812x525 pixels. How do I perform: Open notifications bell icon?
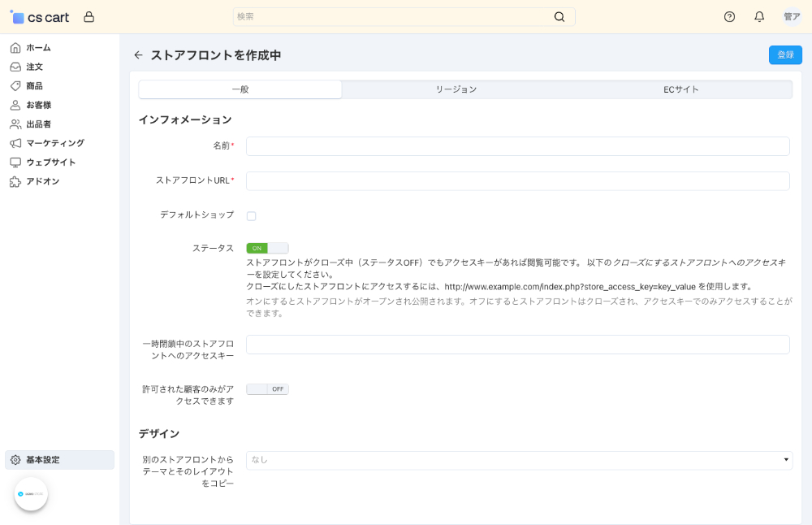tap(759, 17)
